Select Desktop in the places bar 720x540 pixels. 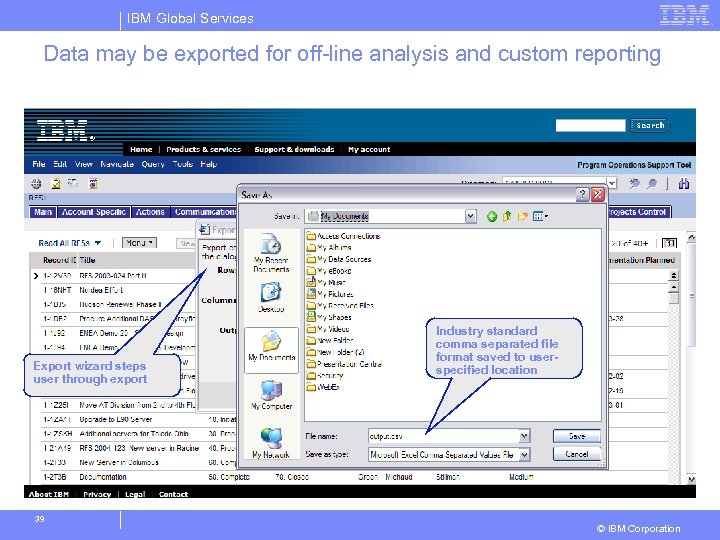pos(271,298)
